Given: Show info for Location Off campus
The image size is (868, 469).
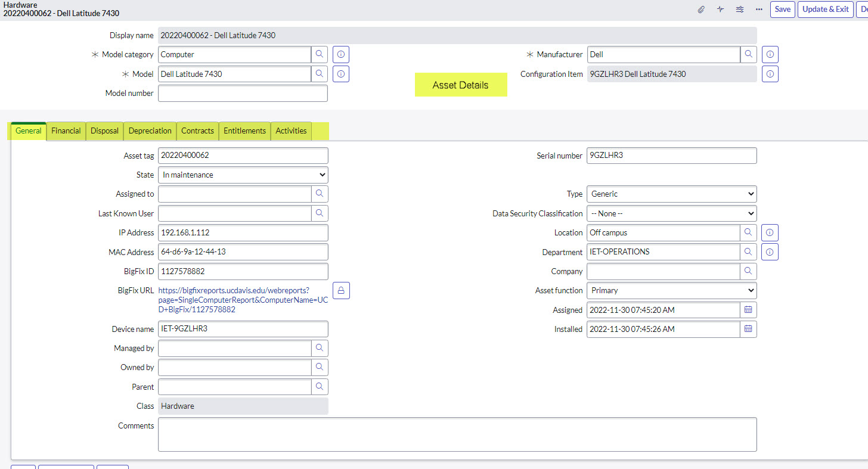Looking at the screenshot, I should click(x=770, y=232).
